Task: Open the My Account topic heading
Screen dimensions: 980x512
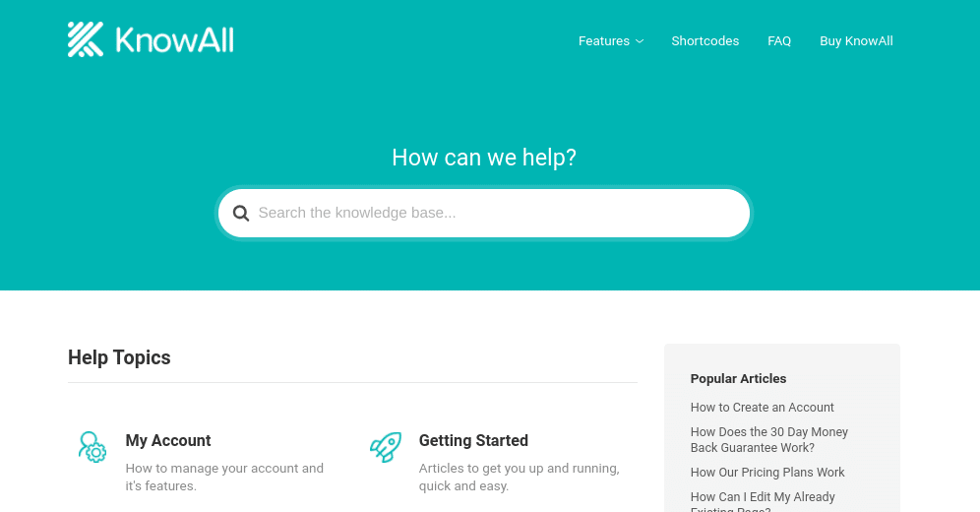Action: 168,441
